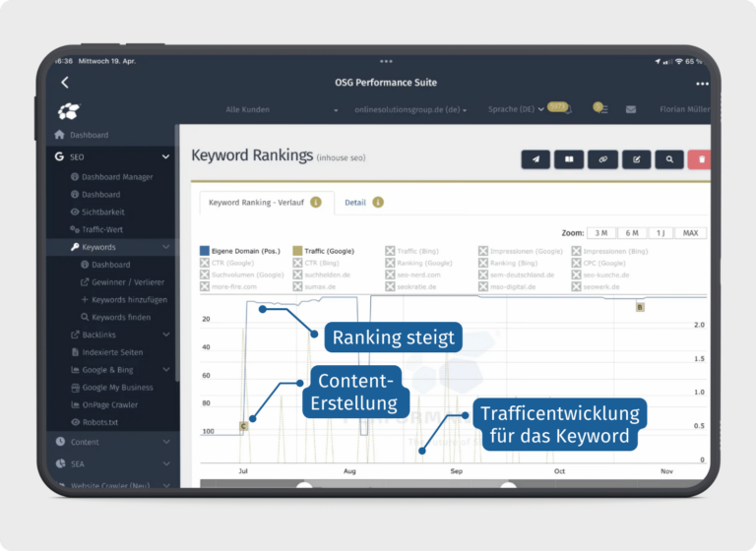Click the C event marker on the chart

(243, 426)
